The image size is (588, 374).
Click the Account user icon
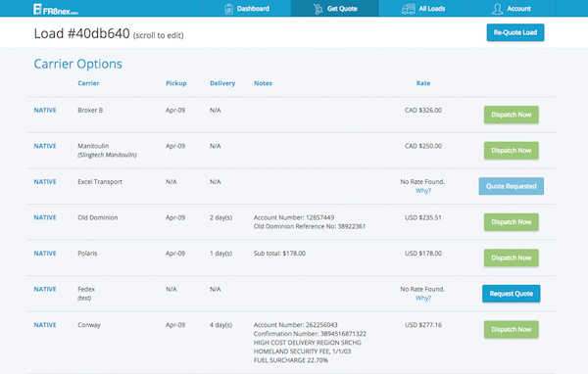(x=497, y=9)
